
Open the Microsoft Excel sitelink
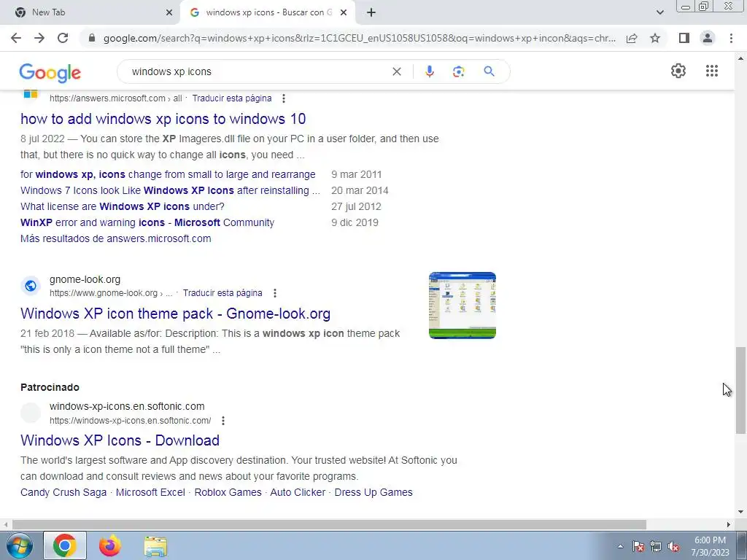(x=150, y=492)
